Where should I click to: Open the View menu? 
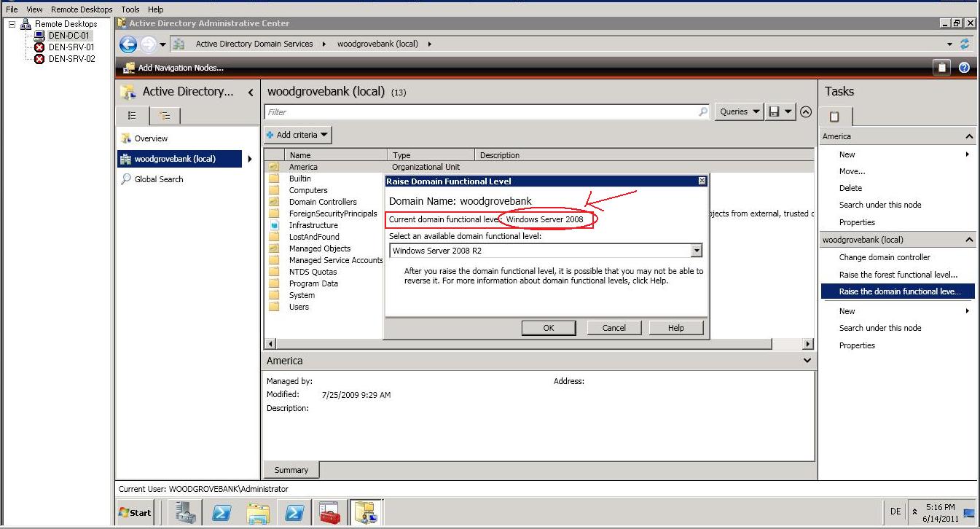34,9
